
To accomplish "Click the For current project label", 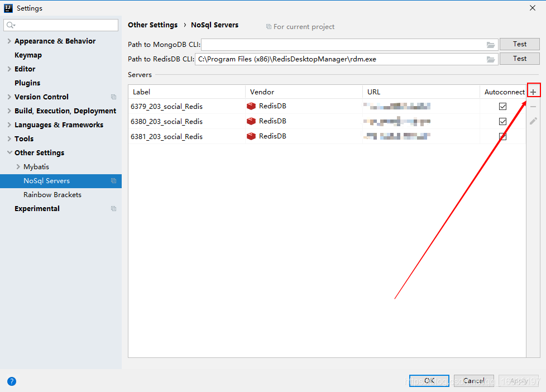I will click(304, 27).
